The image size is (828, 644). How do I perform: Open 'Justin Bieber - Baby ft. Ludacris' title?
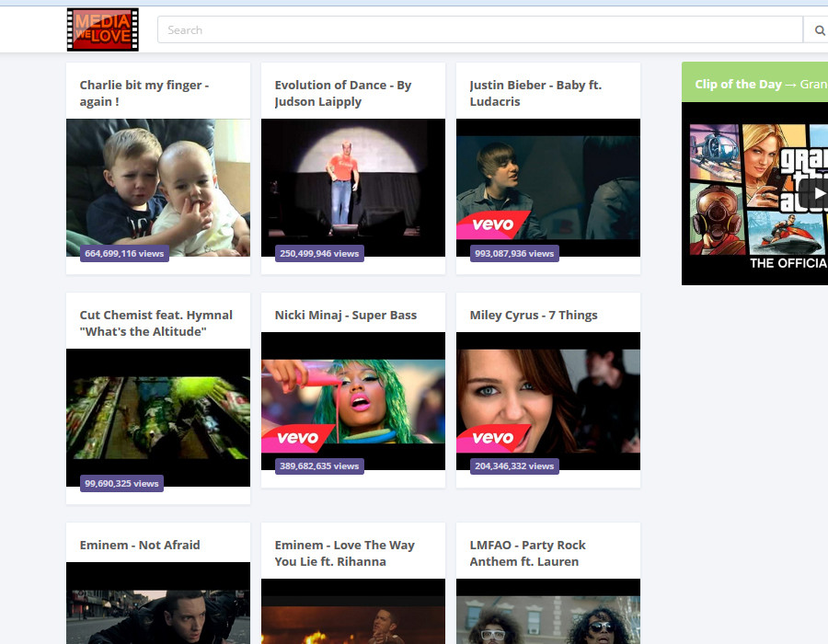535,93
